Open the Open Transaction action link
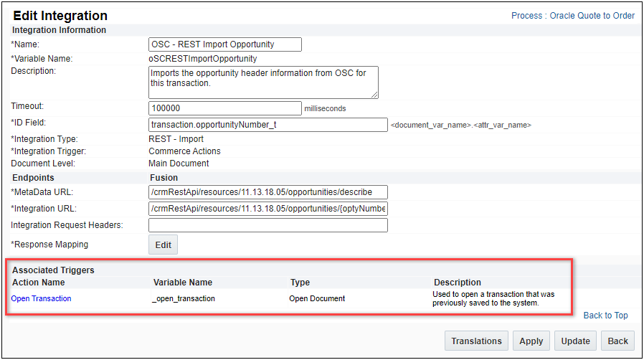 point(42,298)
